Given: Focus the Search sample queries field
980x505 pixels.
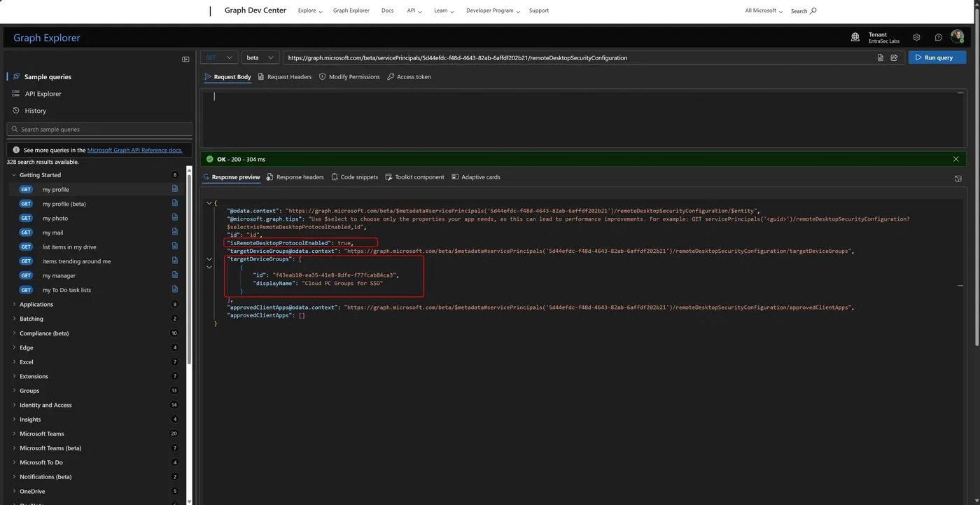Looking at the screenshot, I should pyautogui.click(x=99, y=130).
